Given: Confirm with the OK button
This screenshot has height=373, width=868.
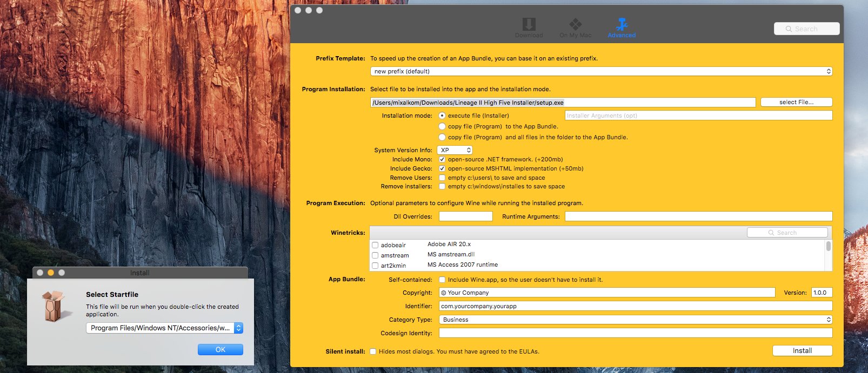Looking at the screenshot, I should click(221, 350).
